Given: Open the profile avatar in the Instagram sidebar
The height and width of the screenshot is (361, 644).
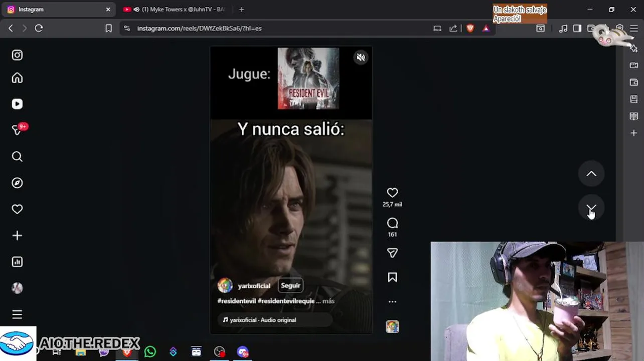Looking at the screenshot, I should point(17,288).
